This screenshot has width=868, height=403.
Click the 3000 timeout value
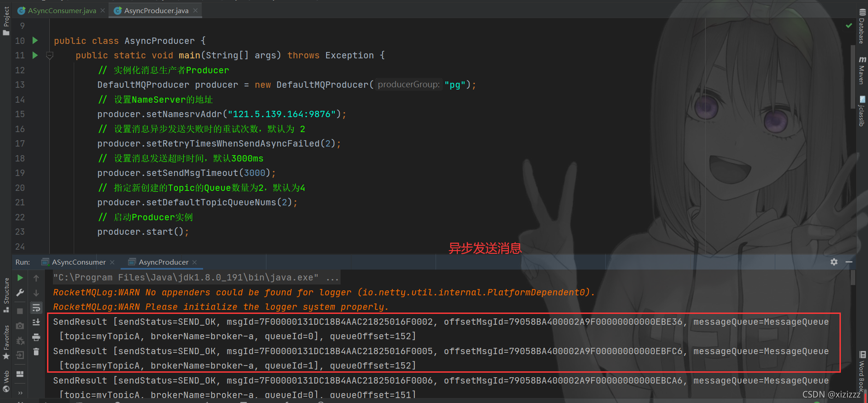255,173
